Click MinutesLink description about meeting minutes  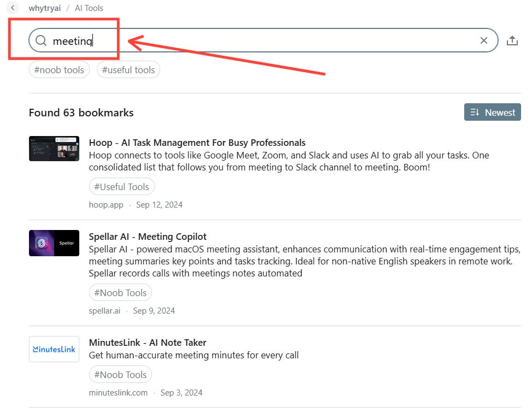tap(194, 355)
